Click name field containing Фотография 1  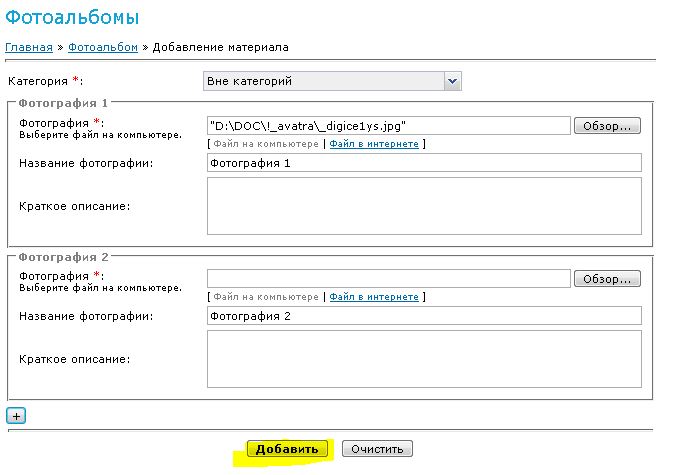(424, 163)
